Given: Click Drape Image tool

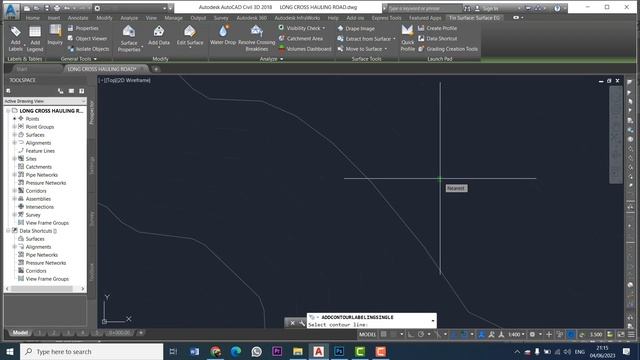Looking at the screenshot, I should pyautogui.click(x=356, y=29).
